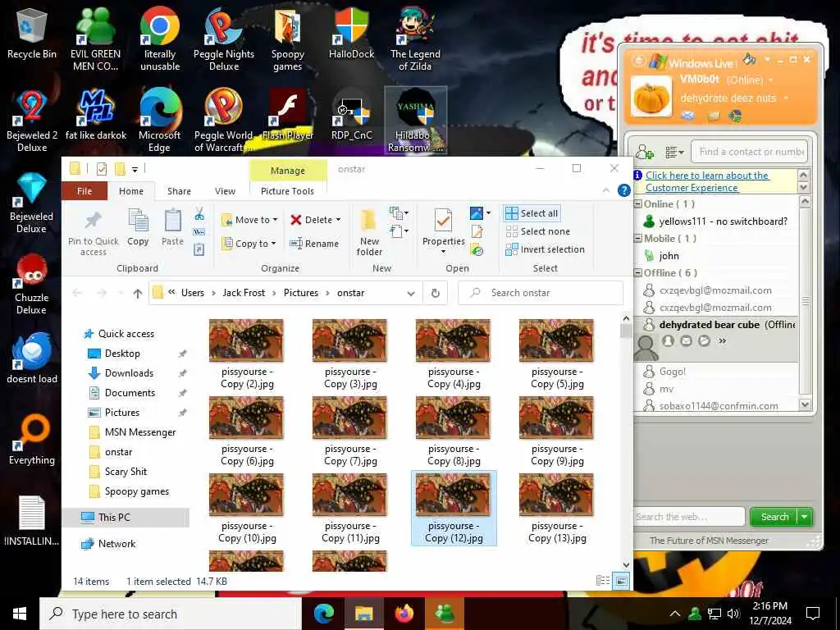The height and width of the screenshot is (630, 840).
Task: Click the Copy button in the ribbon
Action: (x=138, y=227)
